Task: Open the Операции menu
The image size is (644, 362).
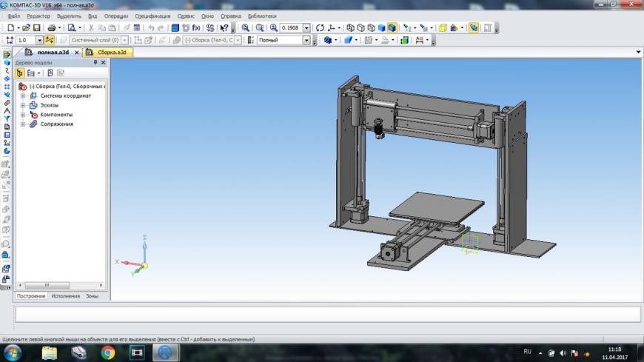Action: pos(115,16)
